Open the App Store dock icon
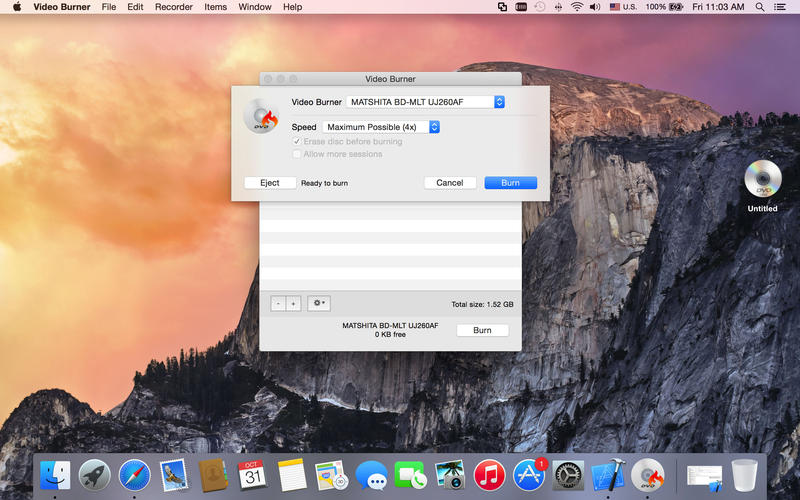Screen dimensions: 800x500 [x=528, y=474]
